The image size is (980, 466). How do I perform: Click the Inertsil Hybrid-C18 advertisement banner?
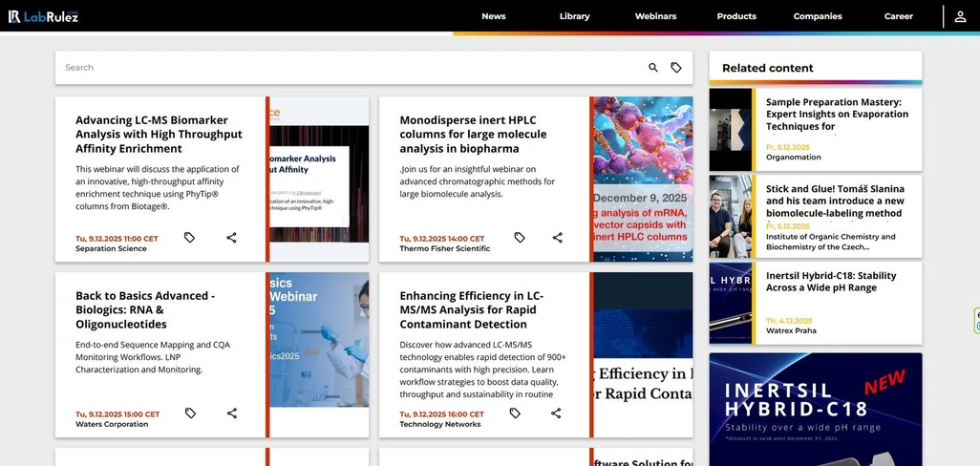(815, 409)
